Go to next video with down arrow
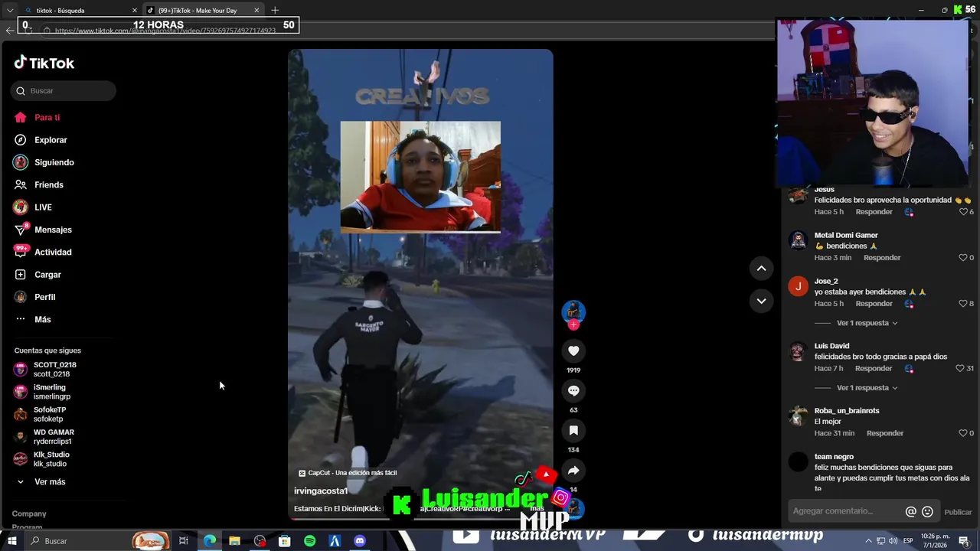Screen dimensions: 980x551 pos(761,301)
